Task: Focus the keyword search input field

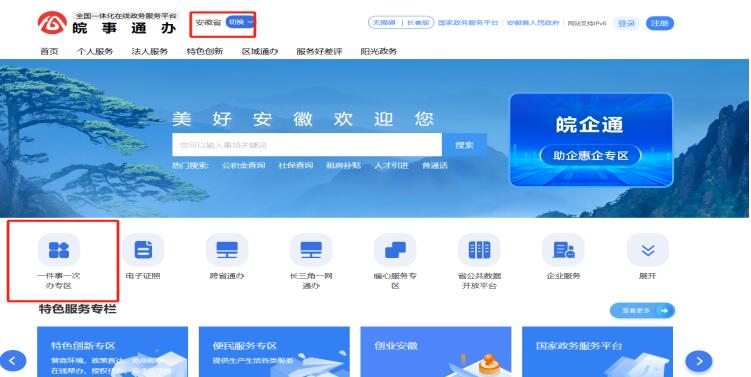Action: pos(307,145)
